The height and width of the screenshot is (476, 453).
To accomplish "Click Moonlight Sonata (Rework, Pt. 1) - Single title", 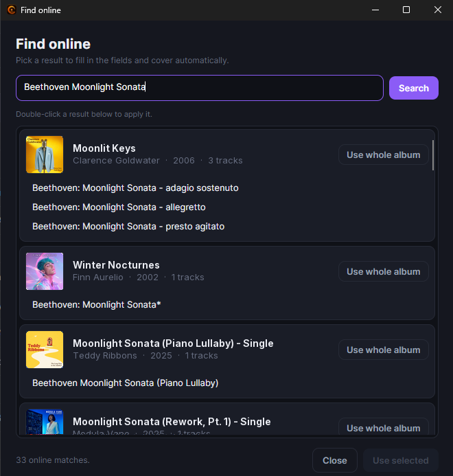I will pyautogui.click(x=172, y=422).
